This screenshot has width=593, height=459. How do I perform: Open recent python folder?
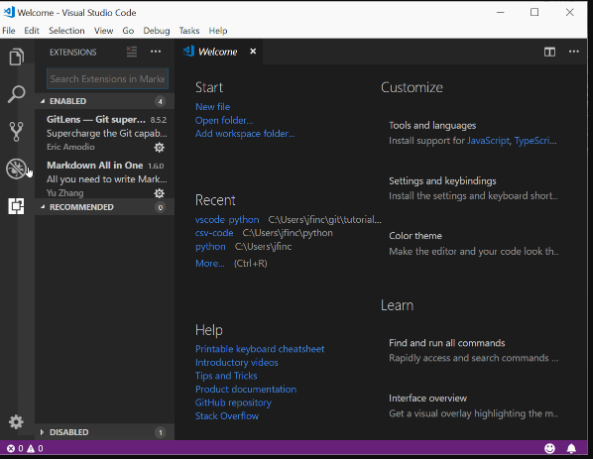click(210, 247)
